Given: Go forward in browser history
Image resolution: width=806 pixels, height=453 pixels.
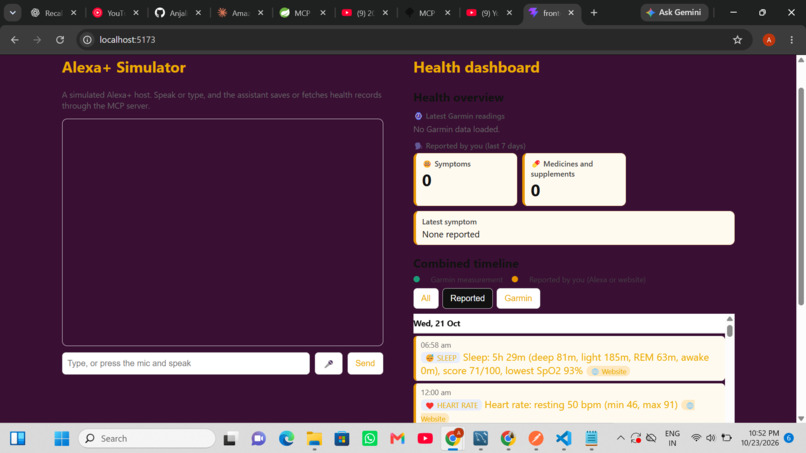Looking at the screenshot, I should click(x=37, y=40).
